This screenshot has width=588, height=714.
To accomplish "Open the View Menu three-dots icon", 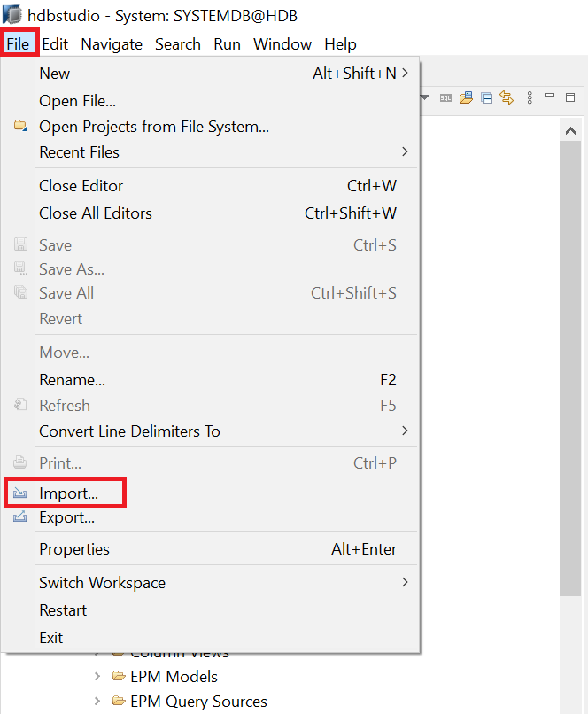I will point(530,97).
